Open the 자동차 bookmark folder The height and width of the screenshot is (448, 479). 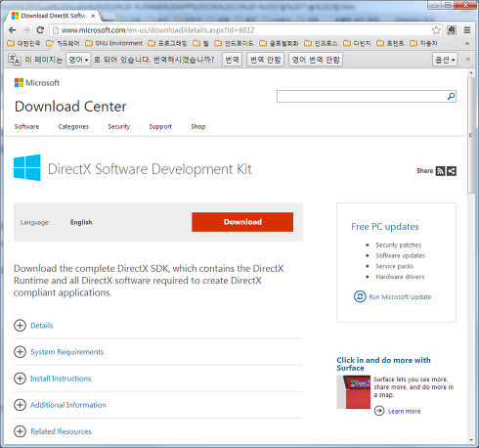423,43
